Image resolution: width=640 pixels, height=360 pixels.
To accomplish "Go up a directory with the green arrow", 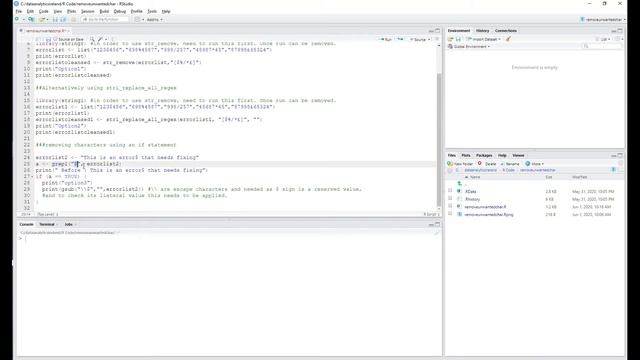I will click(x=460, y=184).
